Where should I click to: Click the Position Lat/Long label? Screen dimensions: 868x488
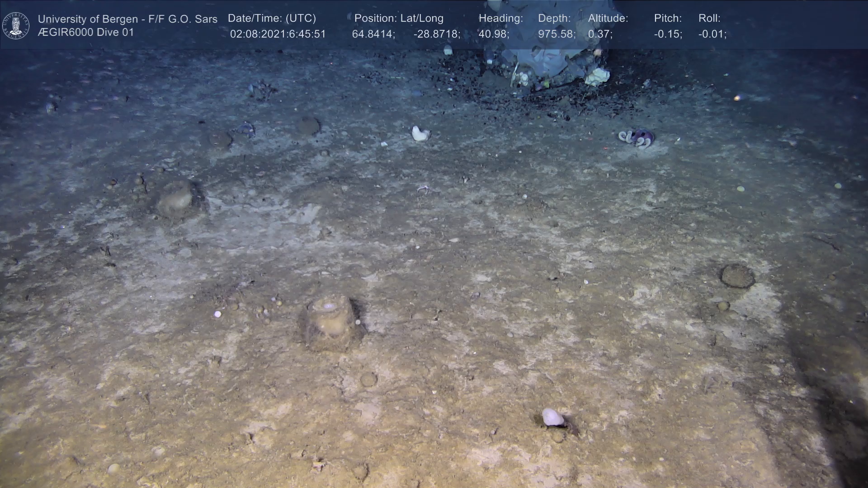398,18
